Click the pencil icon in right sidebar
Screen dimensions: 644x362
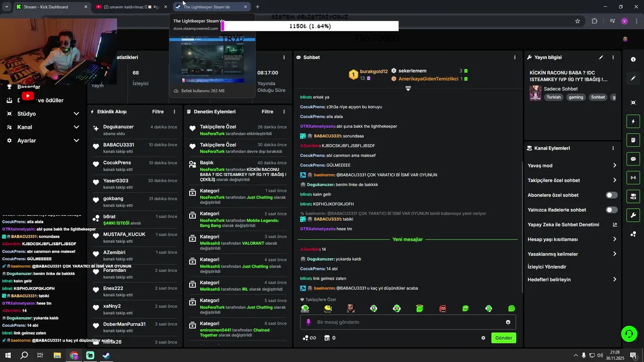coord(633,78)
